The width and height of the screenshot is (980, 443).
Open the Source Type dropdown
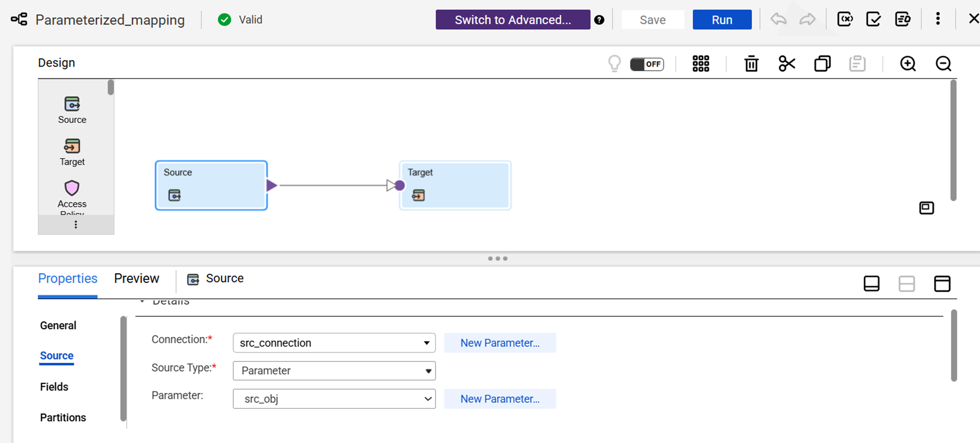(334, 371)
